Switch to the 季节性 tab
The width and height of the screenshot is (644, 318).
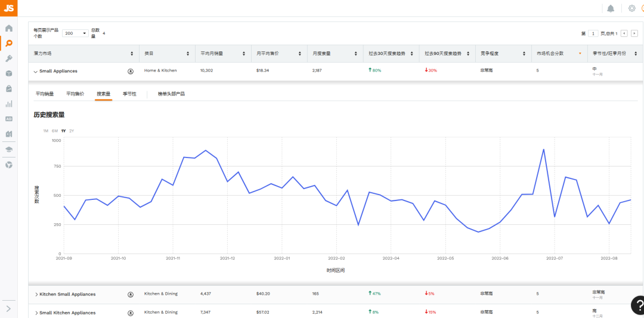point(129,94)
